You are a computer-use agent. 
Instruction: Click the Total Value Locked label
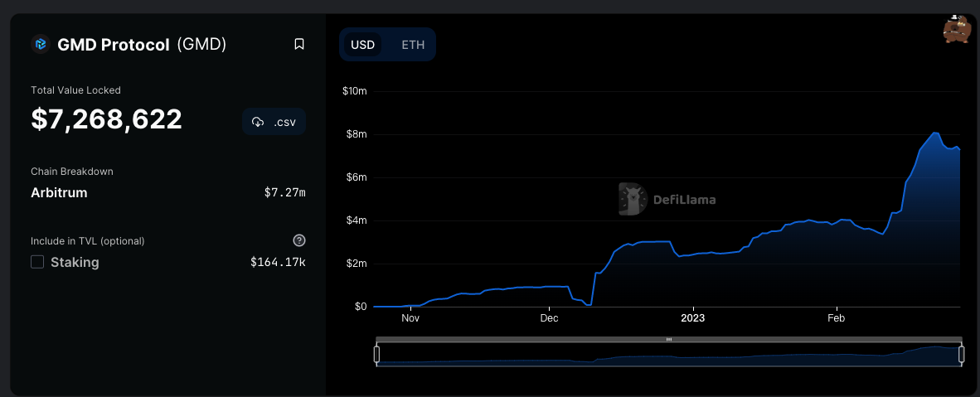tap(75, 90)
